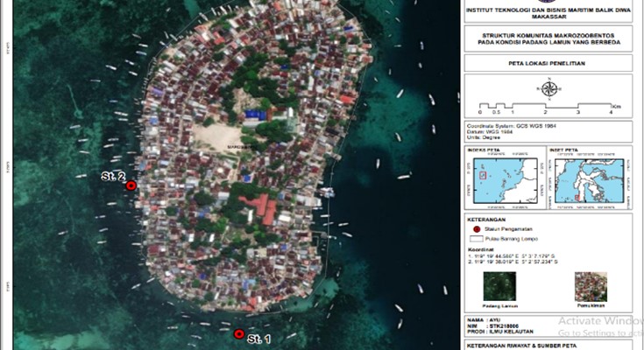This screenshot has height=350, width=644.
Task: Click the red Stasiun Pengamatan legend symbol
Action: (x=478, y=227)
